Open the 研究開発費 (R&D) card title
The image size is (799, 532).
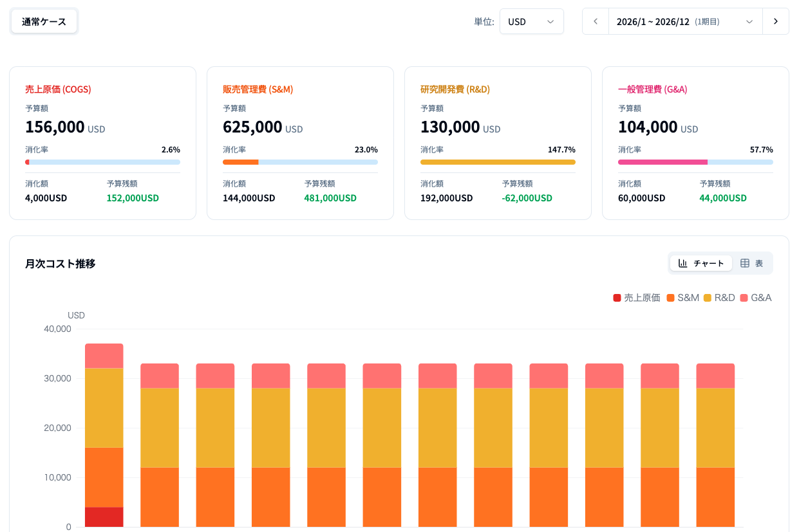tap(455, 89)
